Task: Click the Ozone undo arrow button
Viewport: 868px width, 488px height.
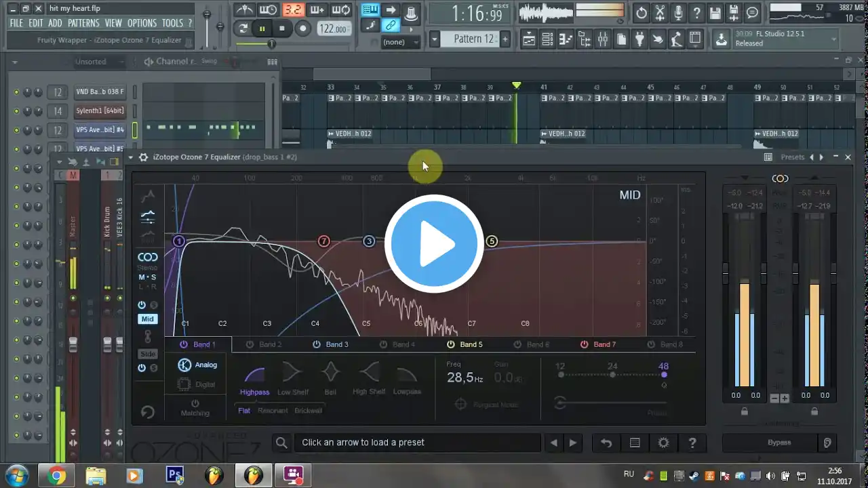Action: [606, 443]
